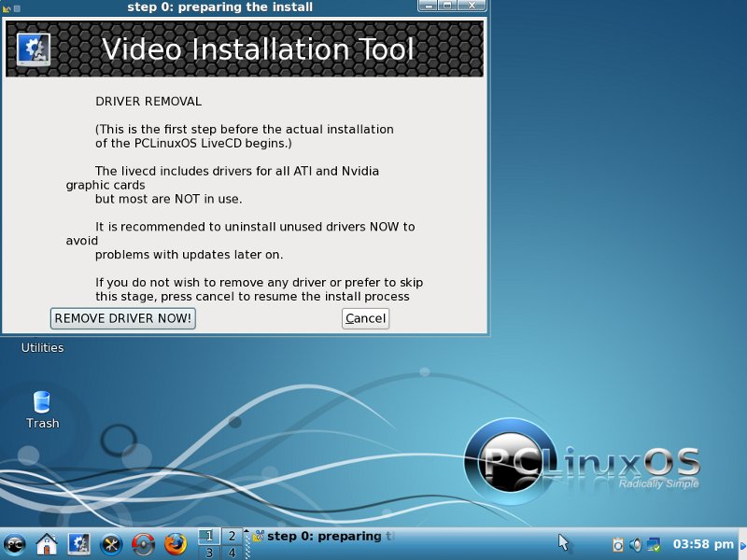Open the wrench and screwdriver settings tool
Image resolution: width=747 pixels, height=560 pixels.
pyautogui.click(x=111, y=543)
